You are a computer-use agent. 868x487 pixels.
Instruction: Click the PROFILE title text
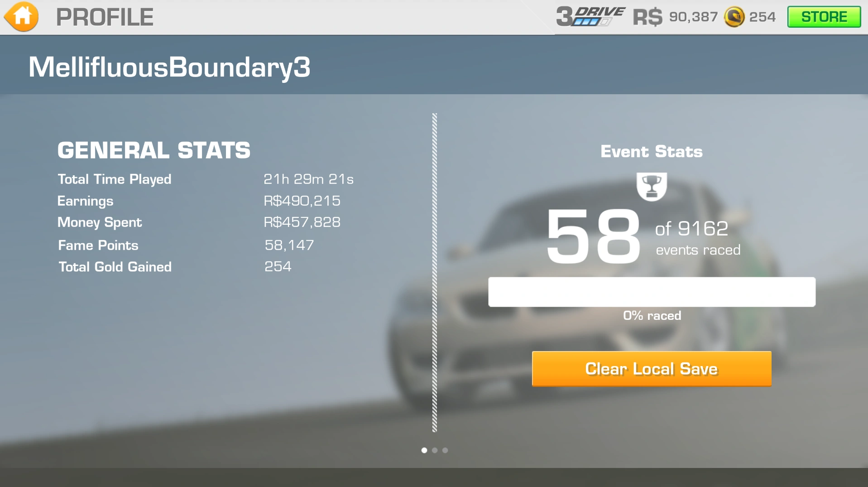(x=105, y=17)
